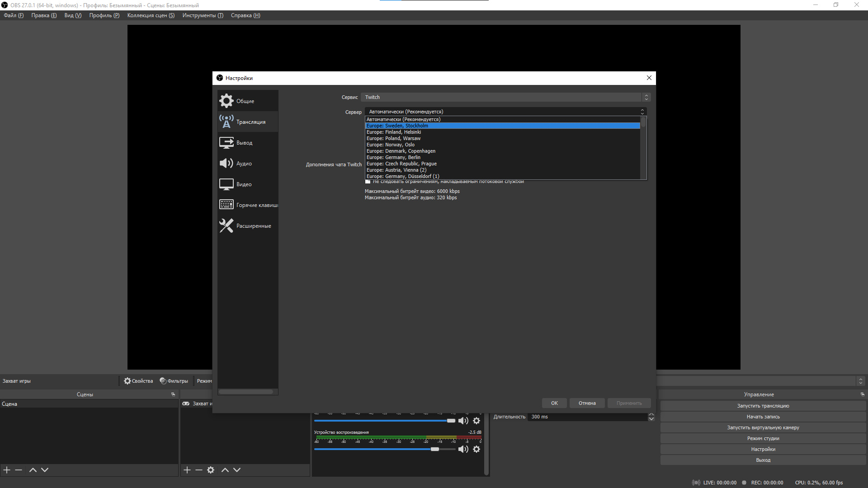This screenshot has width=868, height=488.
Task: Add a new source with plus icon
Action: [187, 470]
